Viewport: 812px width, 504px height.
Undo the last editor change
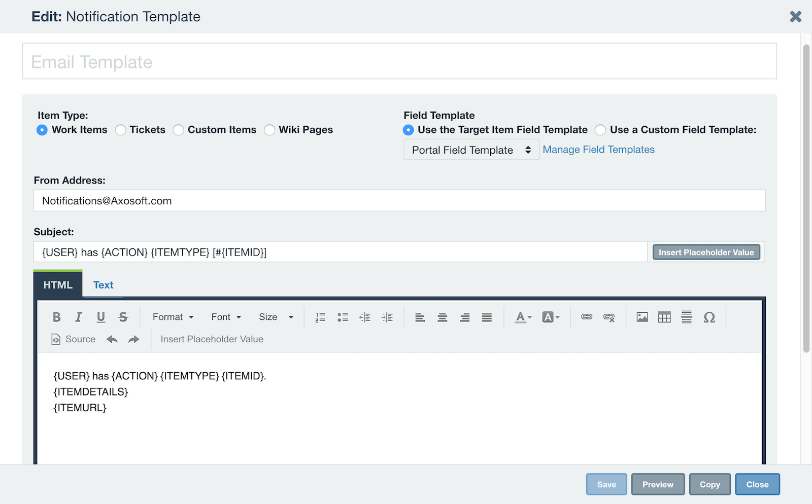point(112,339)
